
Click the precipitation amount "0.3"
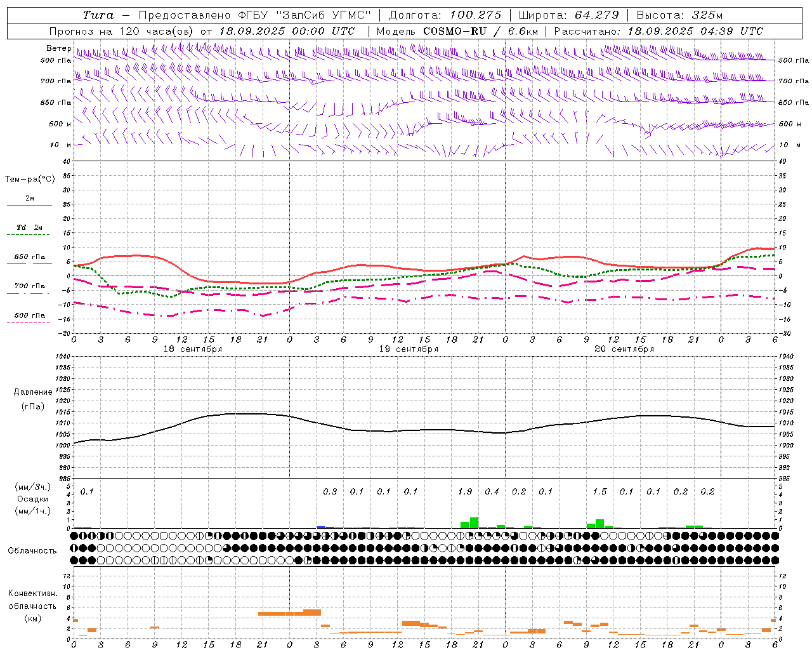tap(330, 492)
